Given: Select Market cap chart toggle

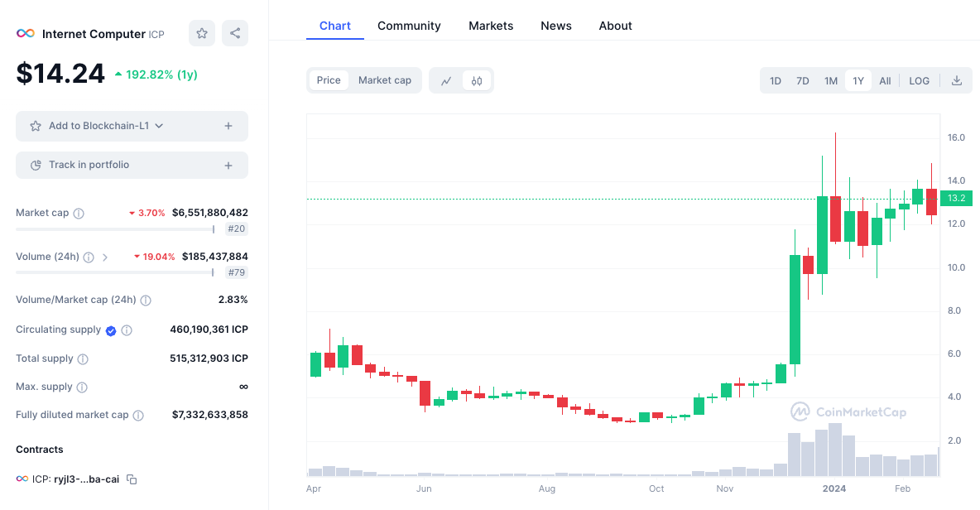Looking at the screenshot, I should point(385,80).
